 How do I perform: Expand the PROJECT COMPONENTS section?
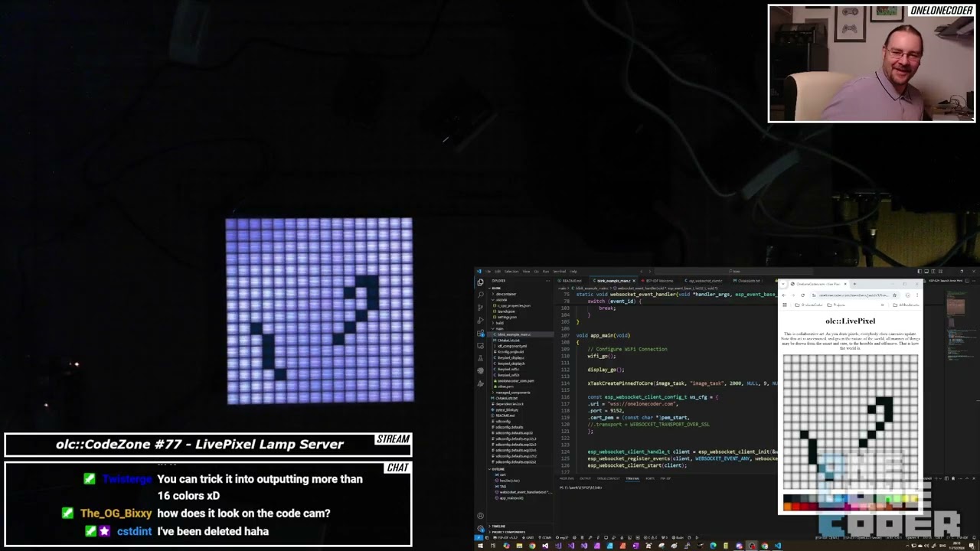[x=507, y=532]
